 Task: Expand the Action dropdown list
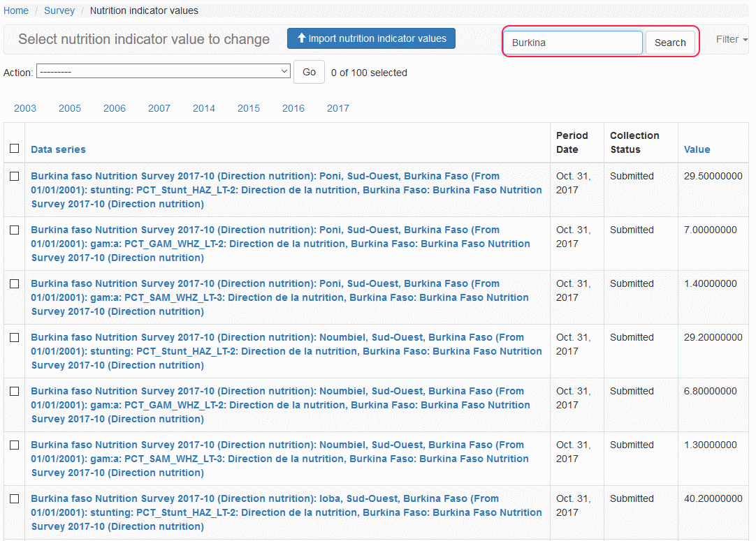pos(163,72)
